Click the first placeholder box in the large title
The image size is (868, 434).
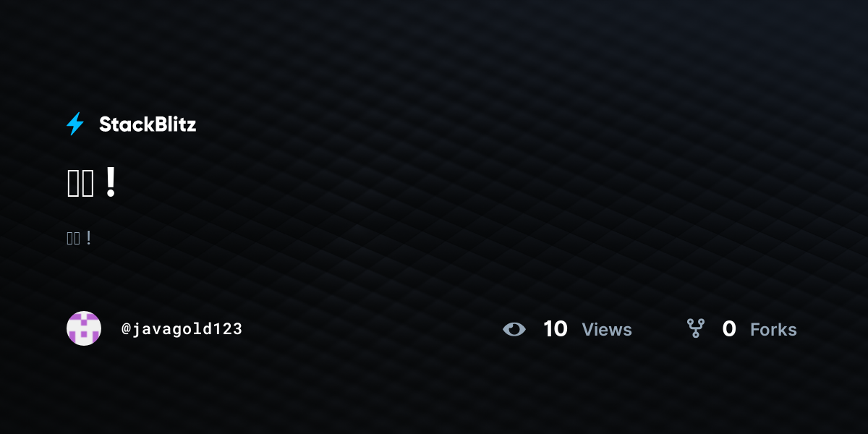coord(73,184)
